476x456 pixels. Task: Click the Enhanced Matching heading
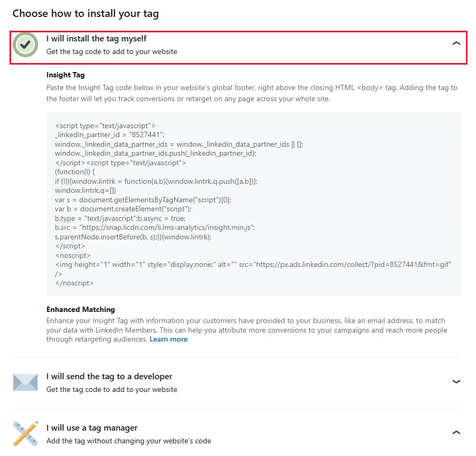[x=80, y=309]
